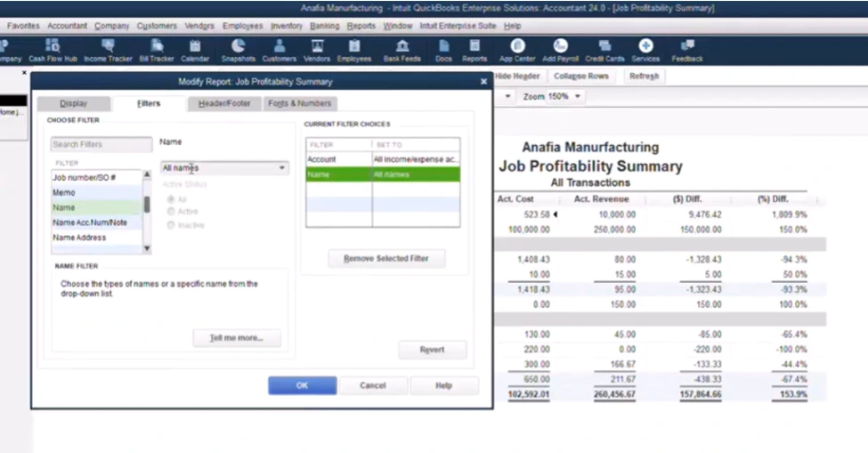Open the Docs icon
The height and width of the screenshot is (453, 868).
[x=443, y=51]
